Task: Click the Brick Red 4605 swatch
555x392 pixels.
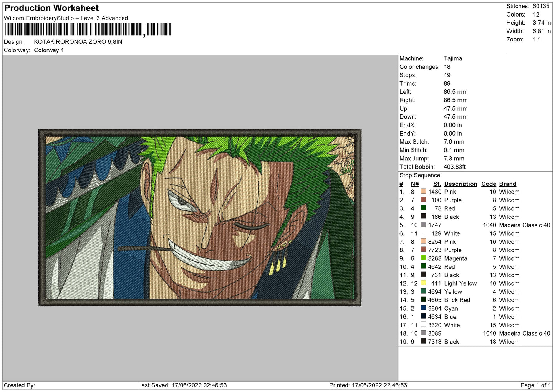Action: [423, 299]
